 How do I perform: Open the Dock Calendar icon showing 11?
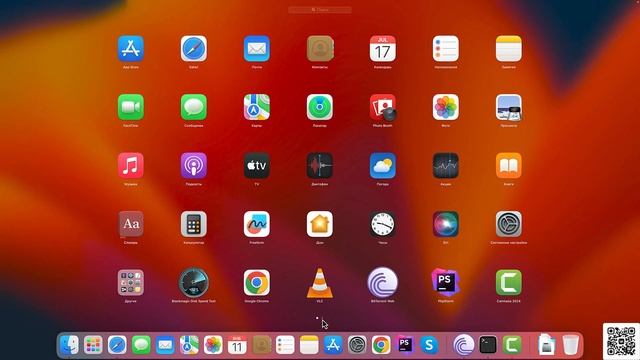click(x=237, y=345)
